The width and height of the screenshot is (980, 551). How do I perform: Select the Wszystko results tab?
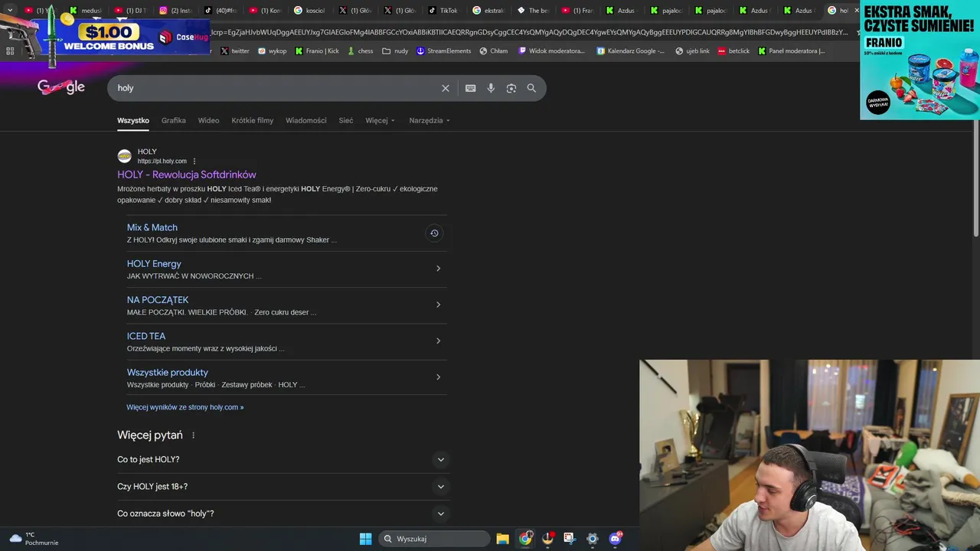(133, 121)
